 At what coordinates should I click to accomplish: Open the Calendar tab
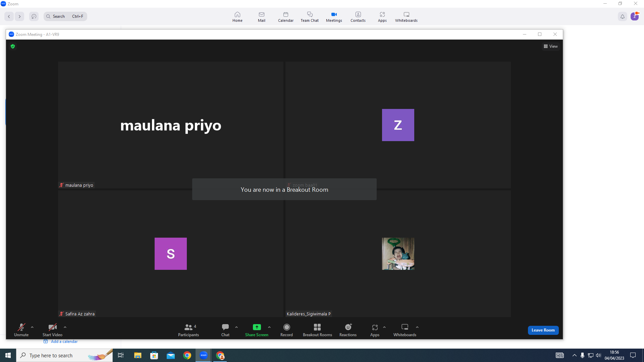286,17
